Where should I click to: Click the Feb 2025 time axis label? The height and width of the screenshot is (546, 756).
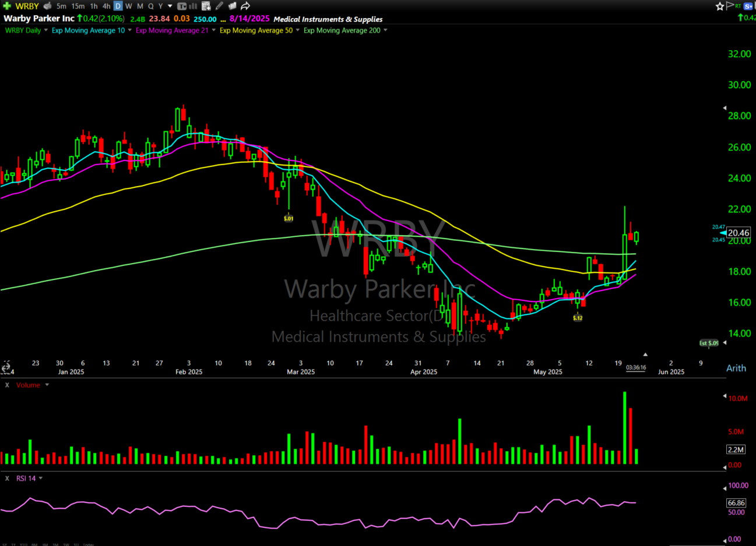(189, 372)
